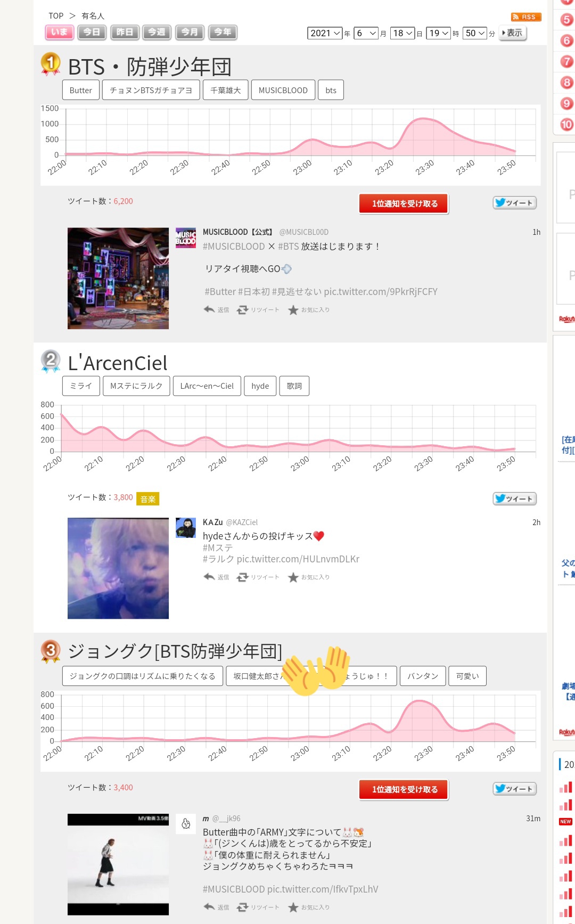Open the MV video tweet thumbnail

[x=118, y=864]
